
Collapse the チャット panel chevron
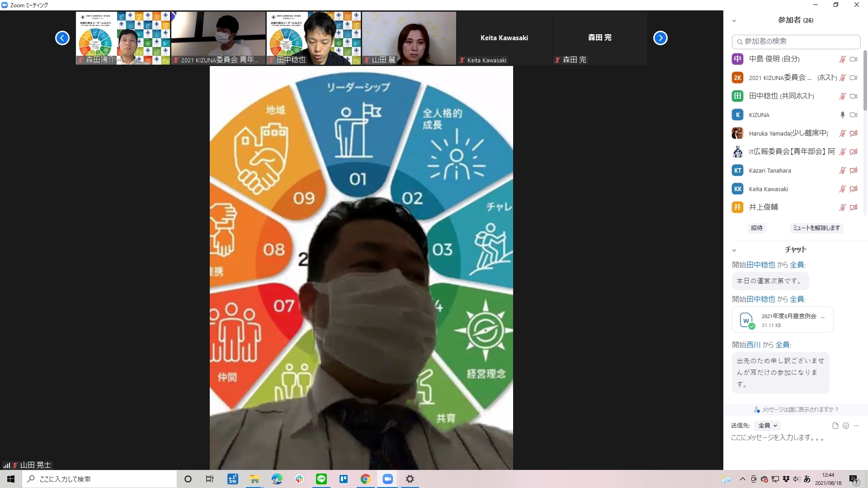(734, 250)
